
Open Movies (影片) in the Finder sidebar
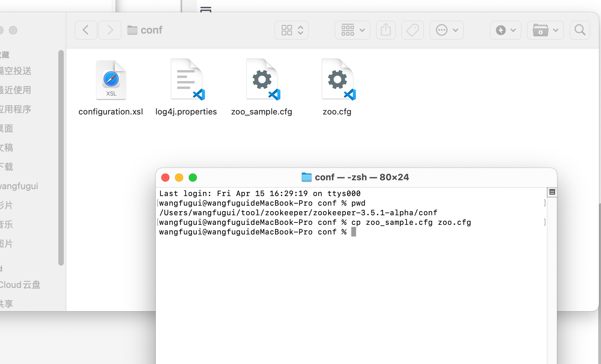click(x=7, y=205)
